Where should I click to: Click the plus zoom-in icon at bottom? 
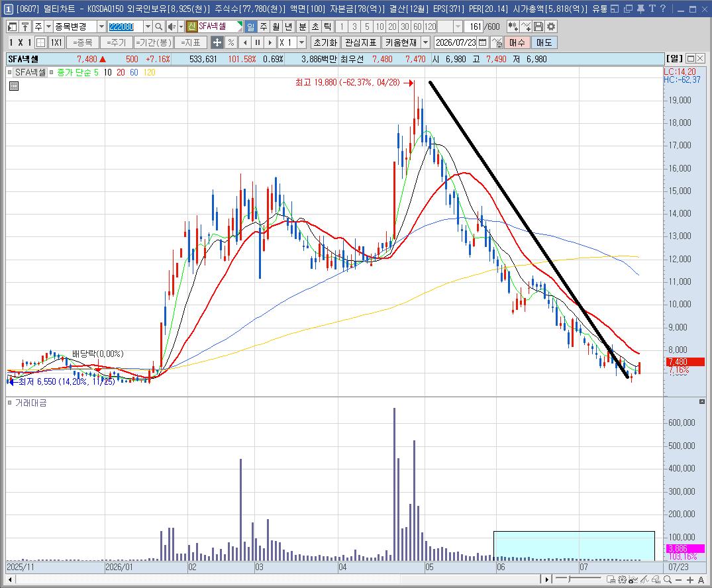[x=690, y=580]
